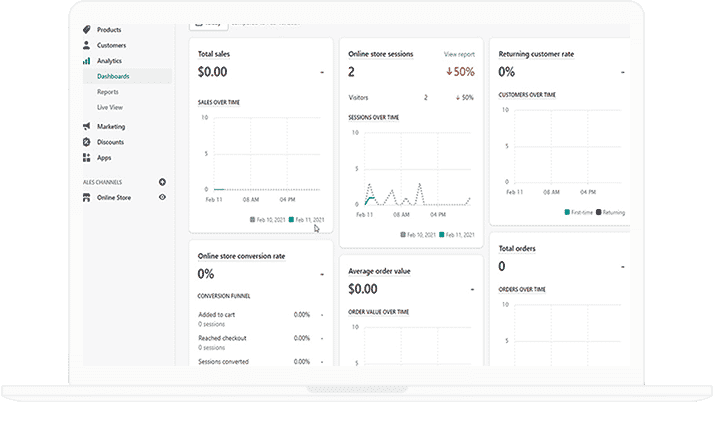
Task: Open Online store sessions card title
Action: pos(381,54)
